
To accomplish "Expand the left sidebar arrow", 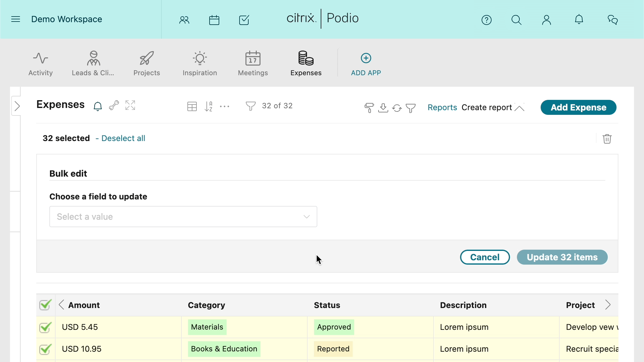I will pyautogui.click(x=17, y=106).
